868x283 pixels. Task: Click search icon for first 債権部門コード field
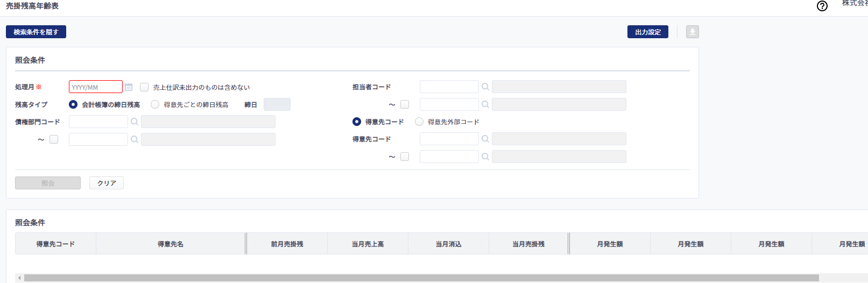(x=135, y=122)
